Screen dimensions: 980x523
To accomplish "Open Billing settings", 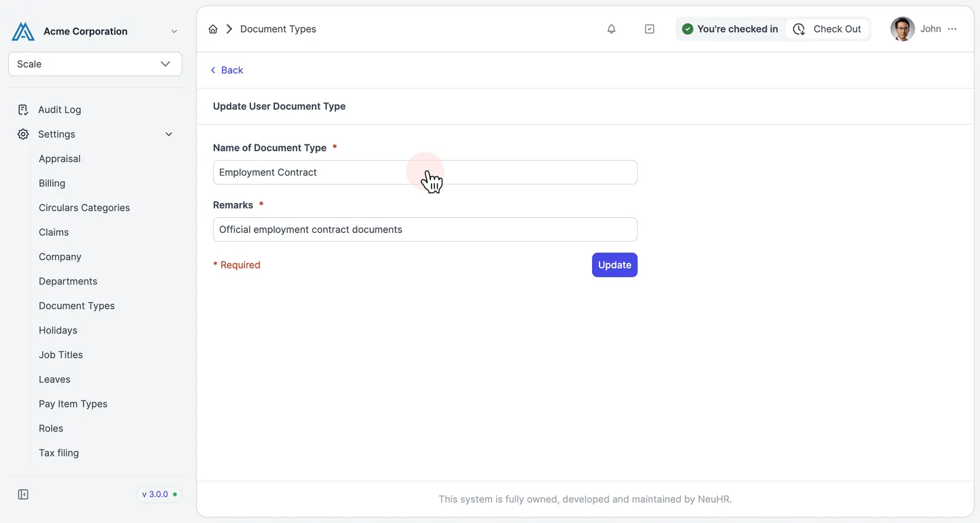I will 52,183.
